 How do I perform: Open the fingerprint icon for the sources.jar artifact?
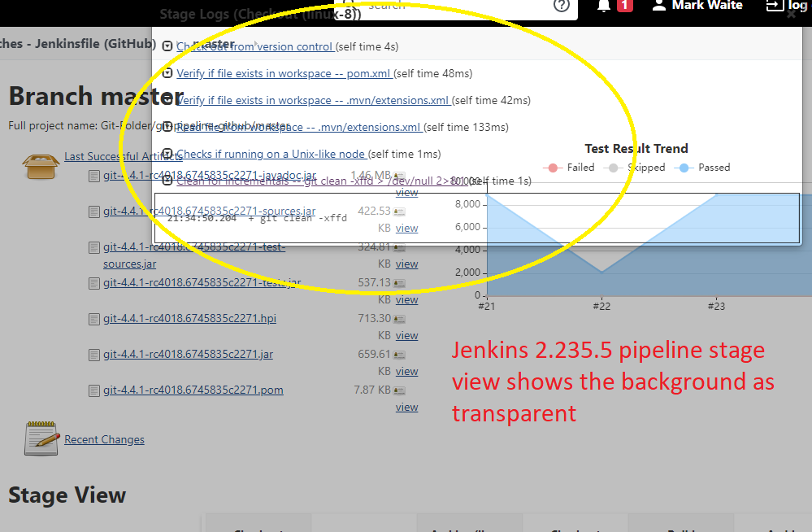(399, 211)
